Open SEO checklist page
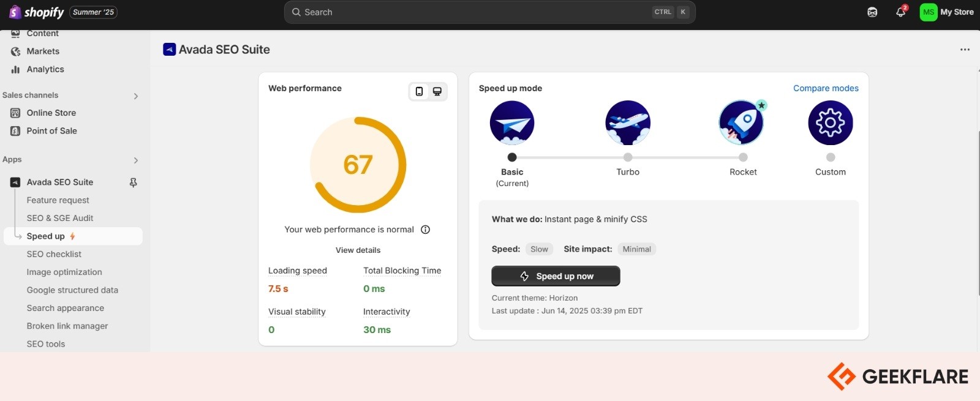Image resolution: width=980 pixels, height=401 pixels. tap(54, 254)
